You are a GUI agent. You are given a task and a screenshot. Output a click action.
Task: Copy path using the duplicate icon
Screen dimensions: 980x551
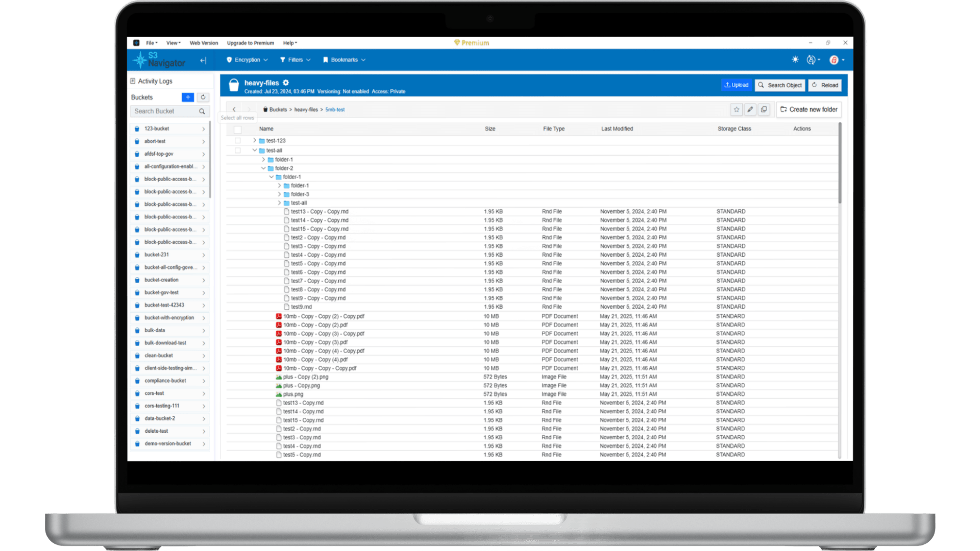click(764, 109)
